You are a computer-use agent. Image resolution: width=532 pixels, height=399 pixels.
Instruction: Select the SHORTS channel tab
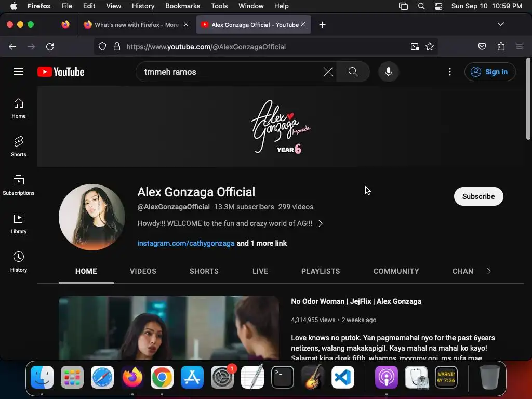tap(204, 271)
